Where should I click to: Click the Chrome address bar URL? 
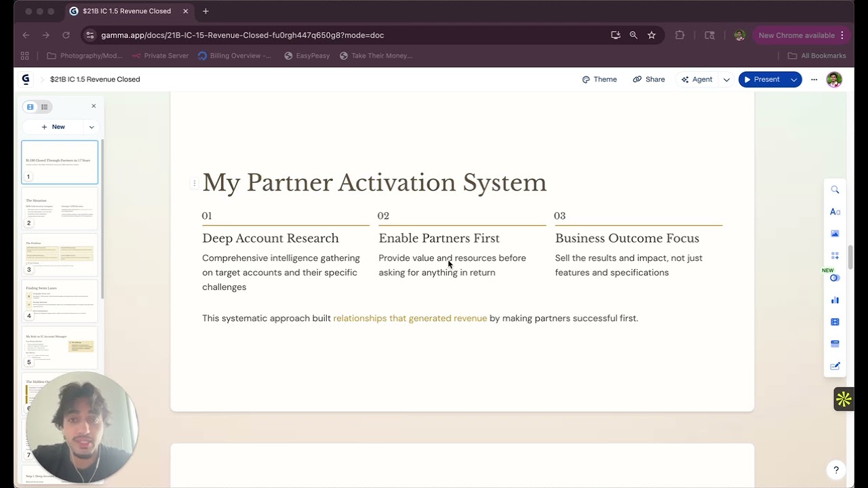(243, 35)
